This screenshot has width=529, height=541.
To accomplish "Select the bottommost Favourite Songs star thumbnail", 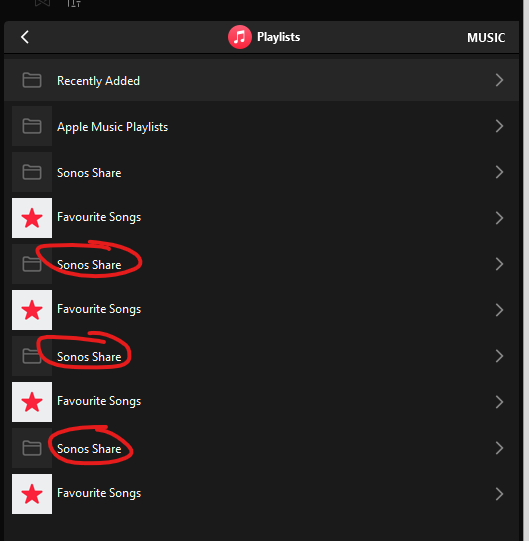I will pos(32,494).
